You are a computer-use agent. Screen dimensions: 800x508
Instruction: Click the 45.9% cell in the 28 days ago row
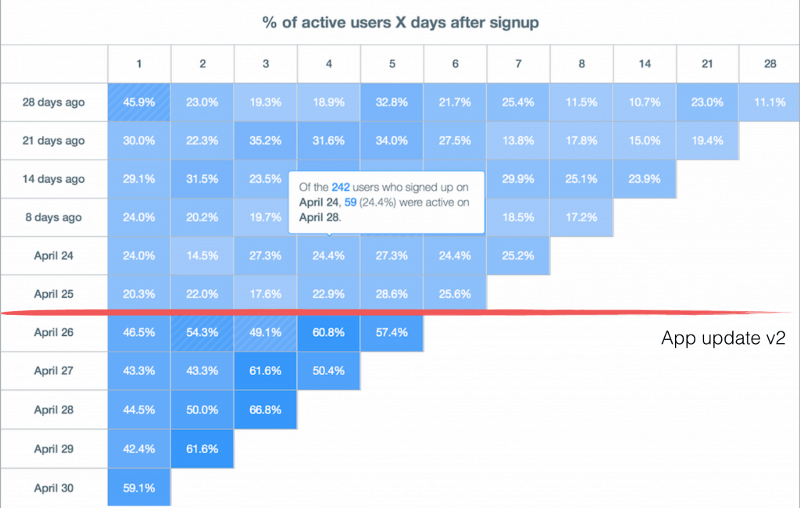(x=139, y=102)
